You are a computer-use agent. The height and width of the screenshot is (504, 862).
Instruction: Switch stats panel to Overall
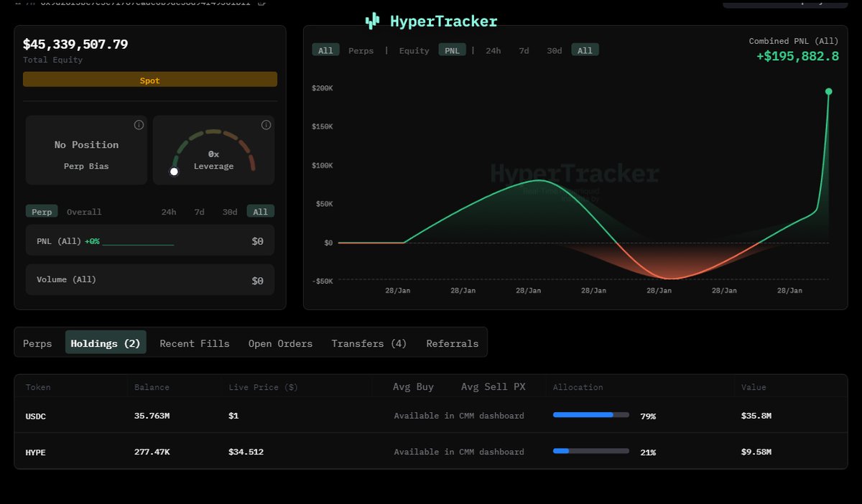coord(84,212)
